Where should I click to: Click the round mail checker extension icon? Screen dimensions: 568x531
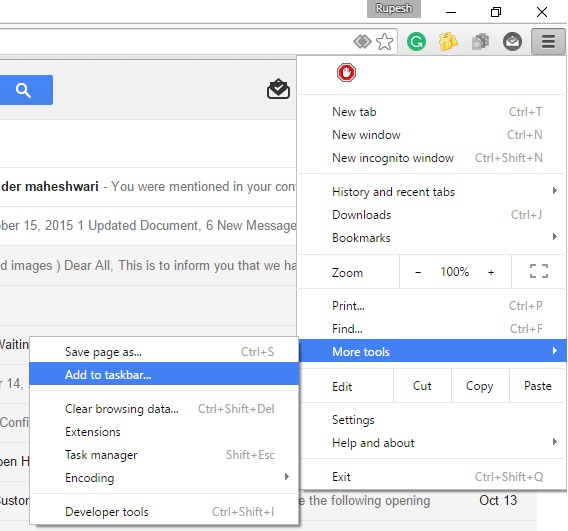512,41
